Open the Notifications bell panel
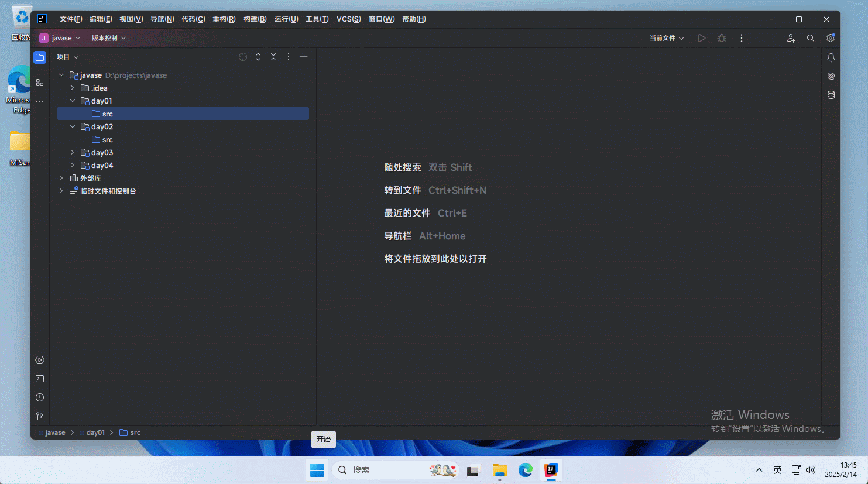Viewport: 868px width, 484px height. (x=831, y=57)
